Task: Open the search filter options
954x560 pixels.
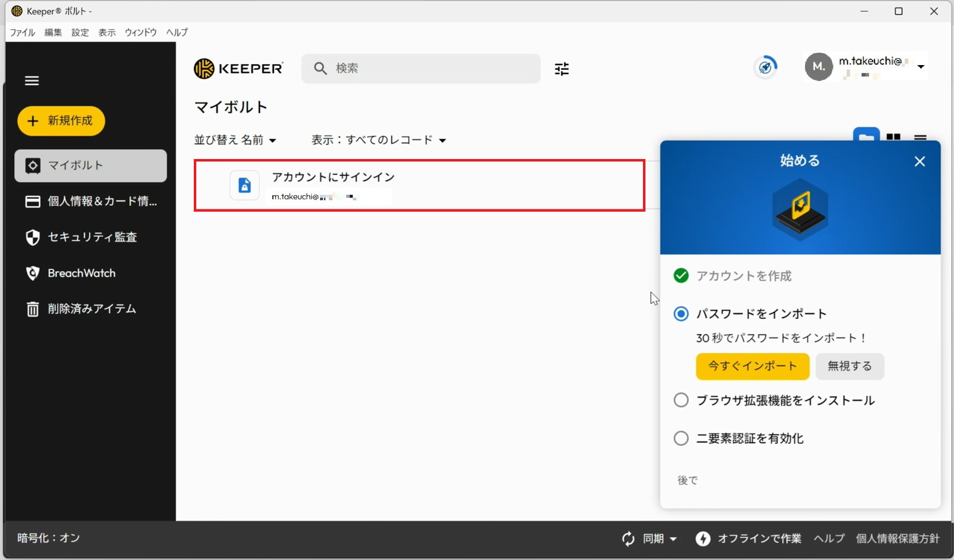Action: click(561, 69)
